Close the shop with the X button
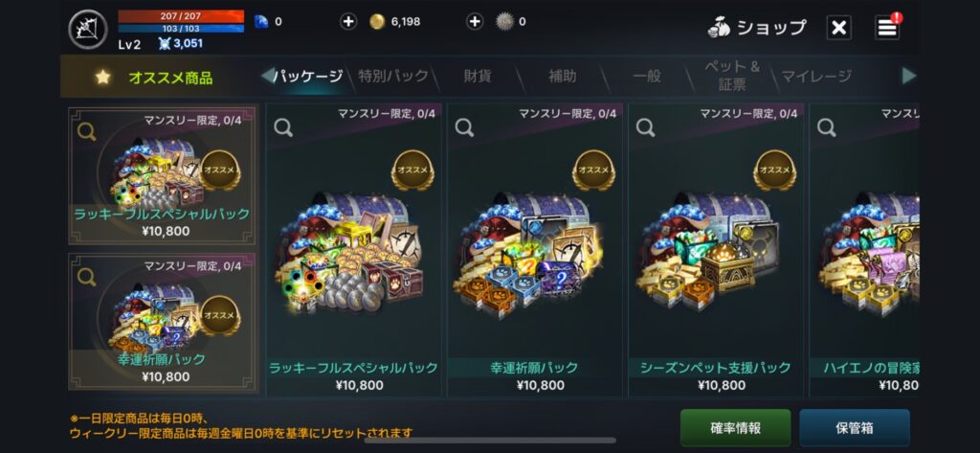 838,28
